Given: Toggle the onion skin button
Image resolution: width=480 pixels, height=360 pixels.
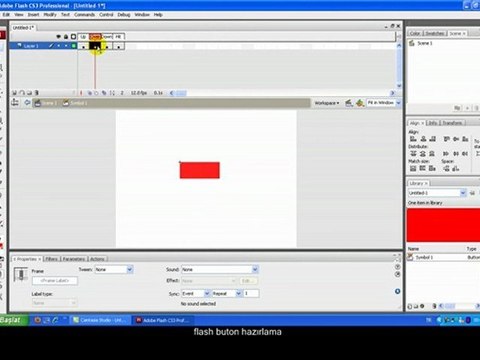Looking at the screenshot, I should click(x=90, y=93).
